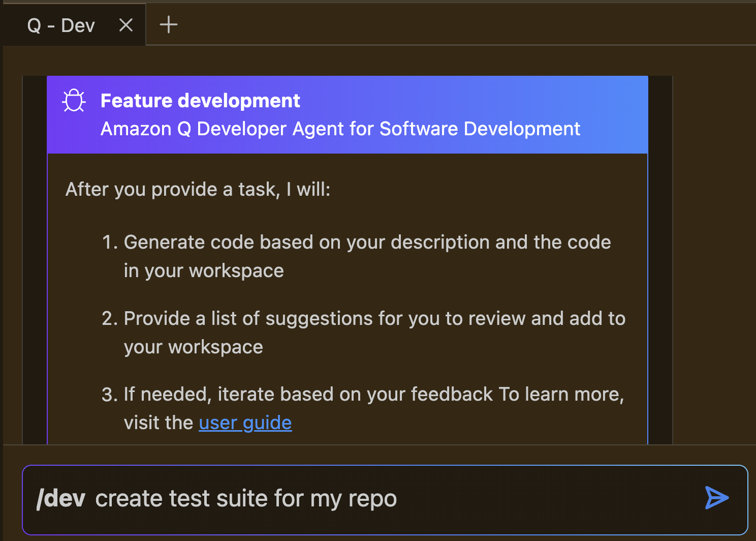Click item 1 about generating code
The height and width of the screenshot is (541, 756).
[x=367, y=256]
